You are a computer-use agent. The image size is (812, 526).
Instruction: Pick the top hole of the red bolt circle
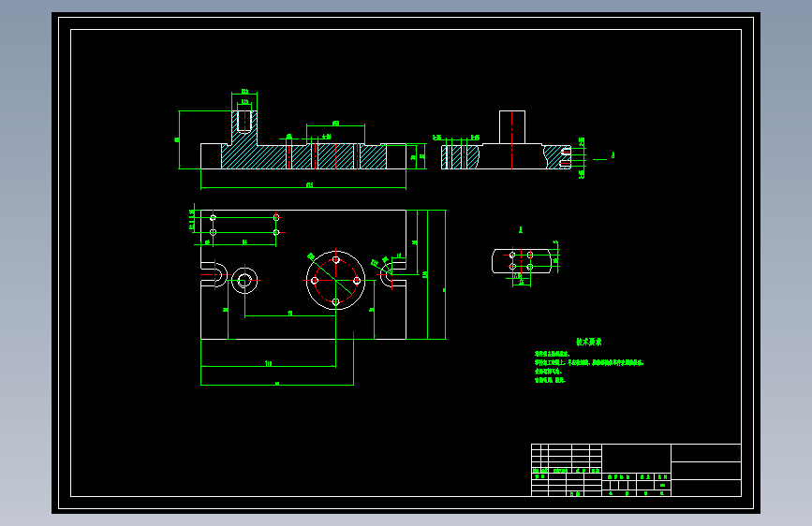(x=335, y=259)
